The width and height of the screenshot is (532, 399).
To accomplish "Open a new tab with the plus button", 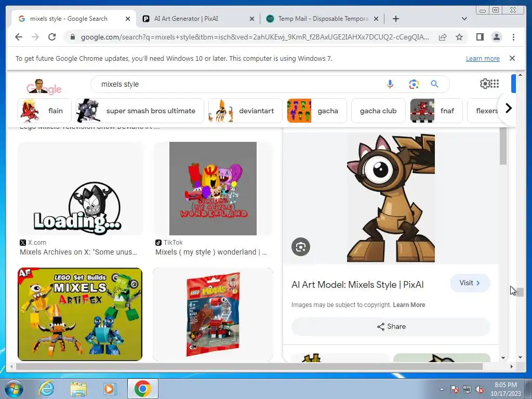I will pyautogui.click(x=395, y=19).
